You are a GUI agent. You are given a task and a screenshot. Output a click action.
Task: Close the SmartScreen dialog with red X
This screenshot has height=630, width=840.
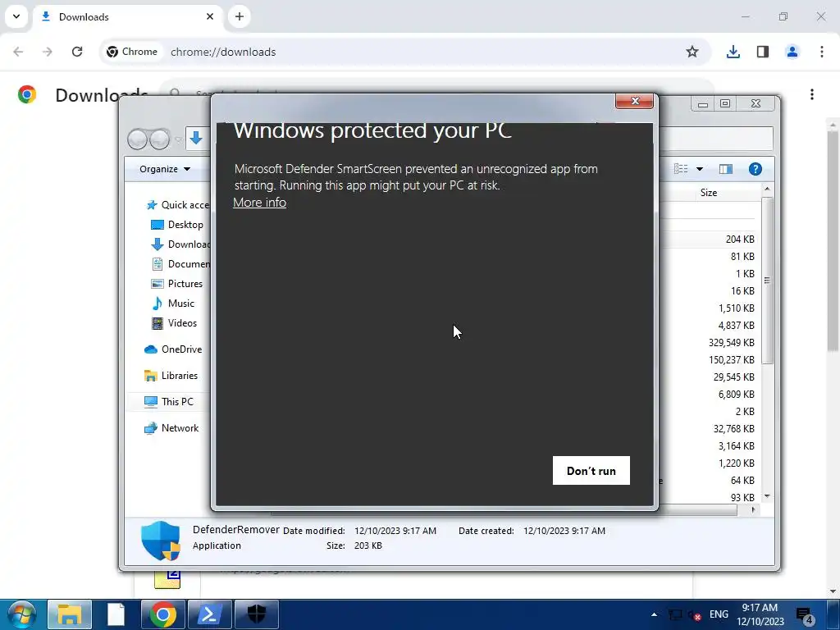tap(634, 101)
